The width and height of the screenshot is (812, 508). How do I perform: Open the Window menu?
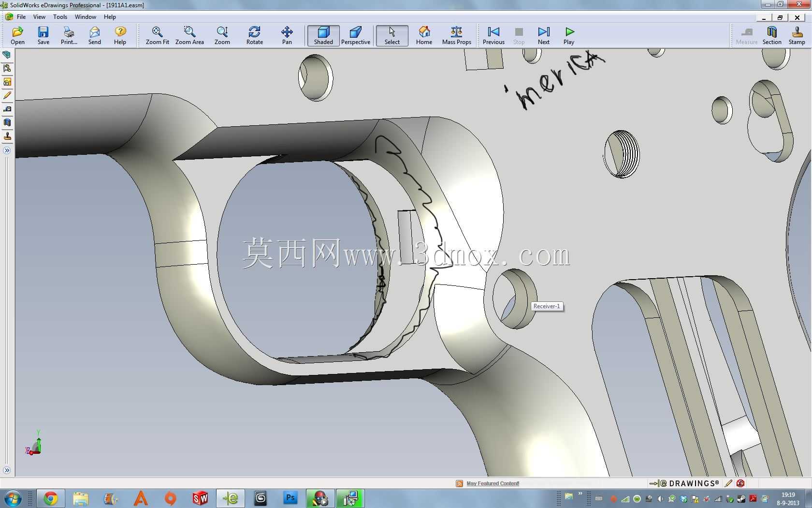[86, 16]
